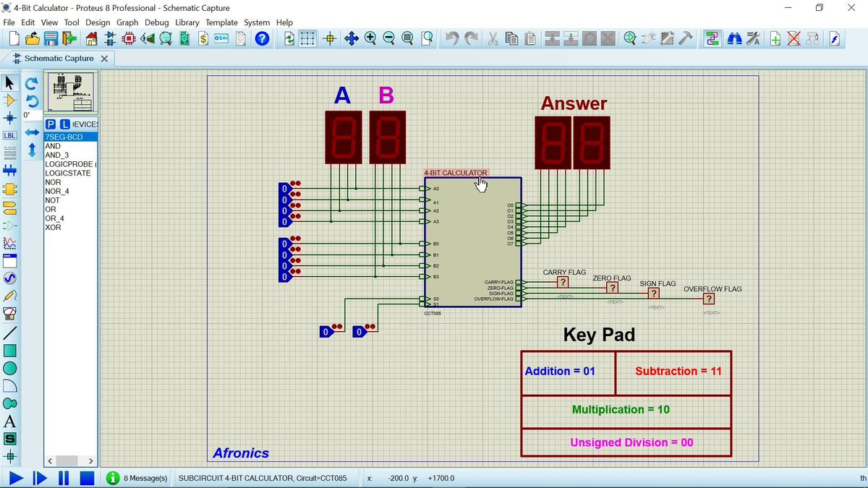Select the Component mode tool
The width and height of the screenshot is (868, 488).
(x=9, y=101)
